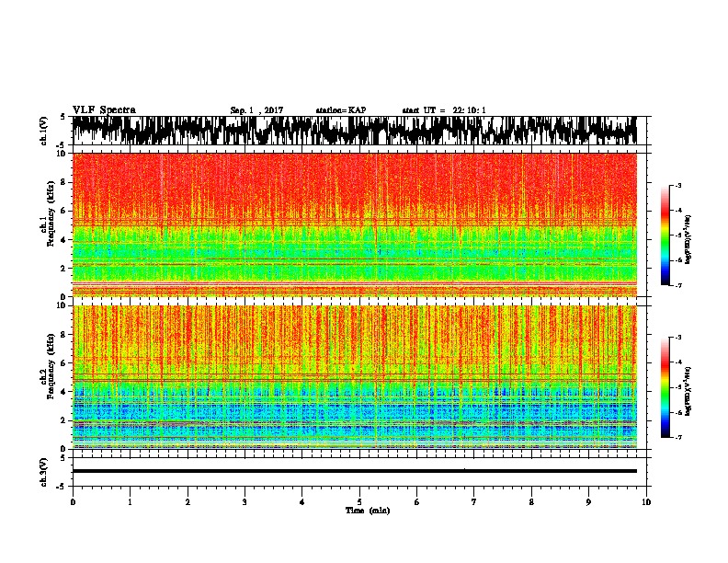The image size is (728, 563).
Task: Click the "start UT = 22:10:1" text
Action: (x=444, y=110)
